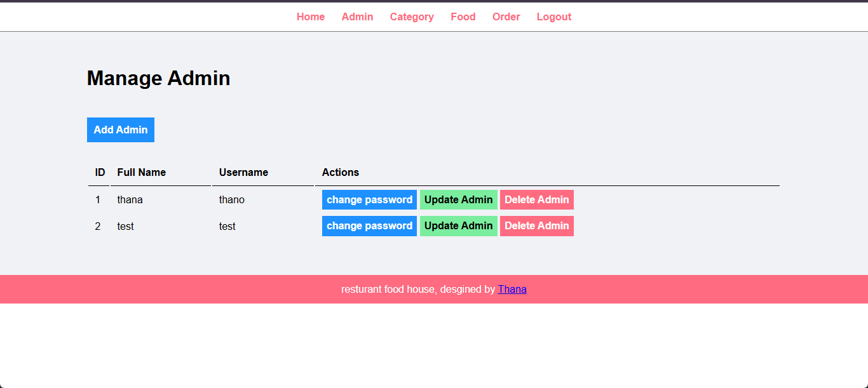Change password for admin thana
868x388 pixels.
369,199
